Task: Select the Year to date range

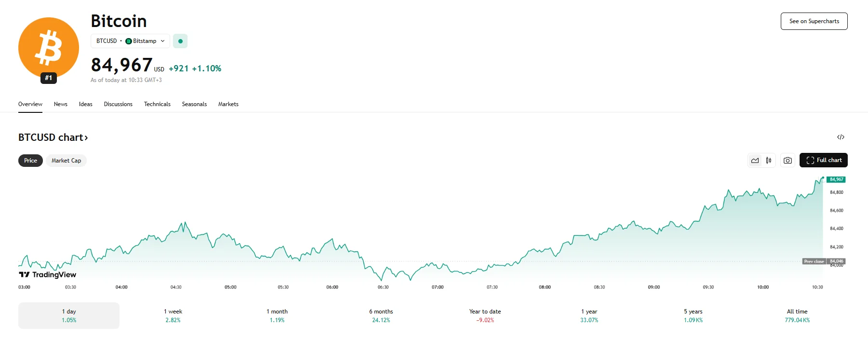Action: pos(485,315)
